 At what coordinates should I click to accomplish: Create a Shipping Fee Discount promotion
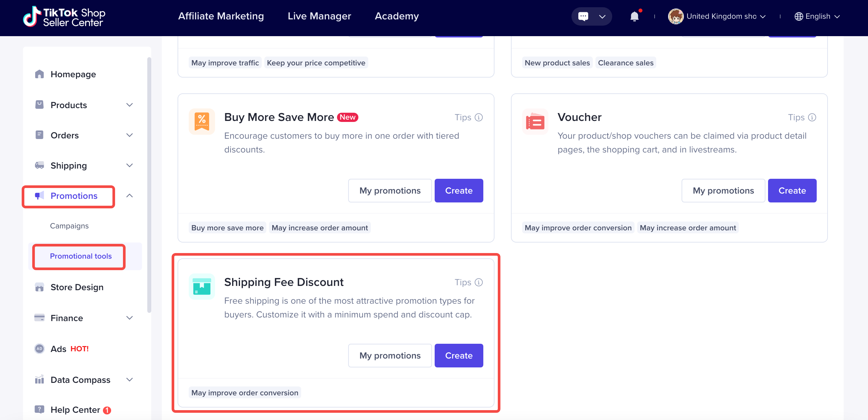(459, 355)
